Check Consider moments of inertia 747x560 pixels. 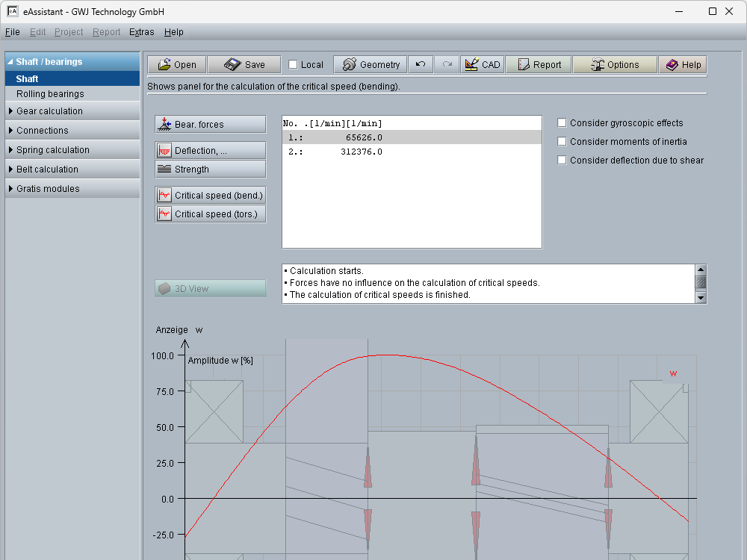click(562, 142)
